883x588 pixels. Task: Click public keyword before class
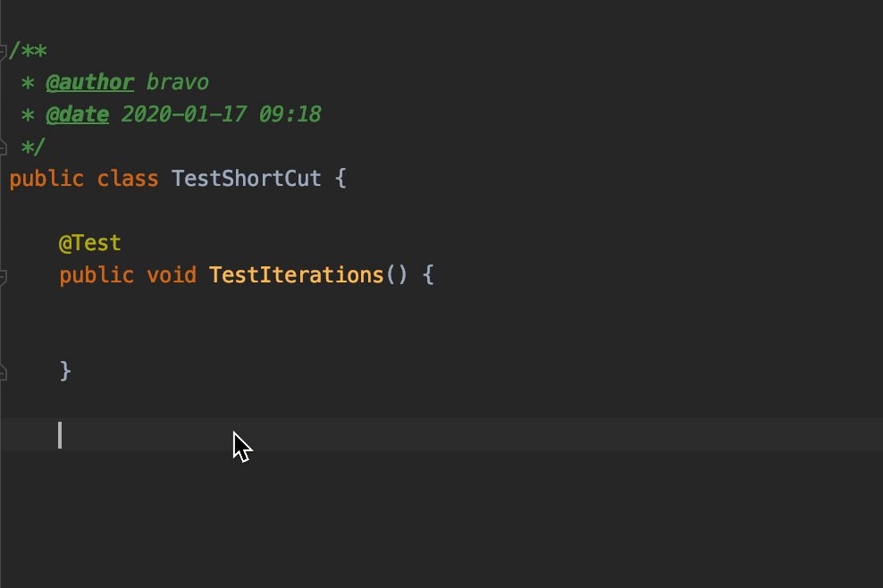click(46, 179)
